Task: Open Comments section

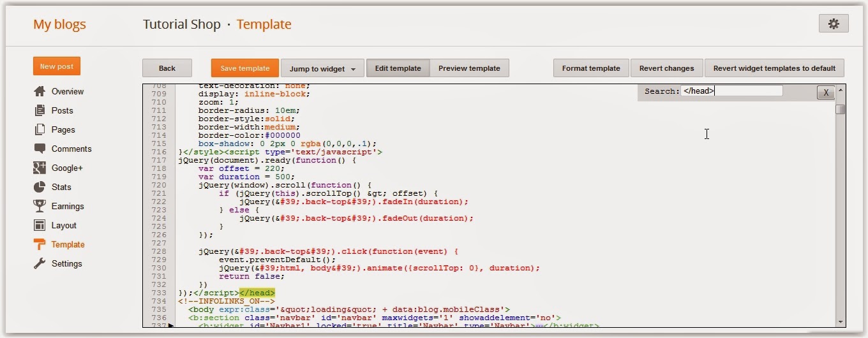Action: [x=71, y=149]
